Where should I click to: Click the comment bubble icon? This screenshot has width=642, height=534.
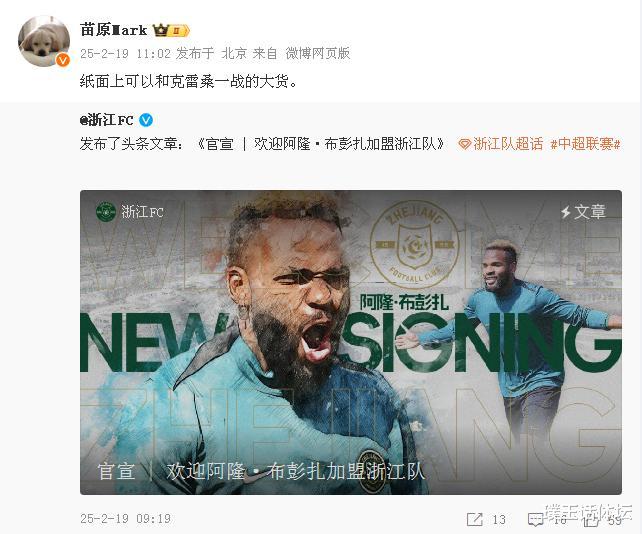[536, 519]
